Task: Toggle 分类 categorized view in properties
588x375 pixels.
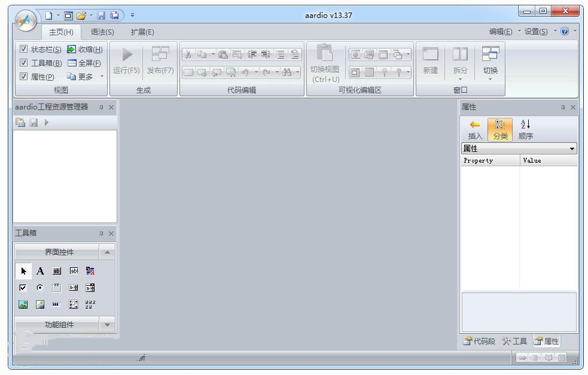Action: pos(500,129)
